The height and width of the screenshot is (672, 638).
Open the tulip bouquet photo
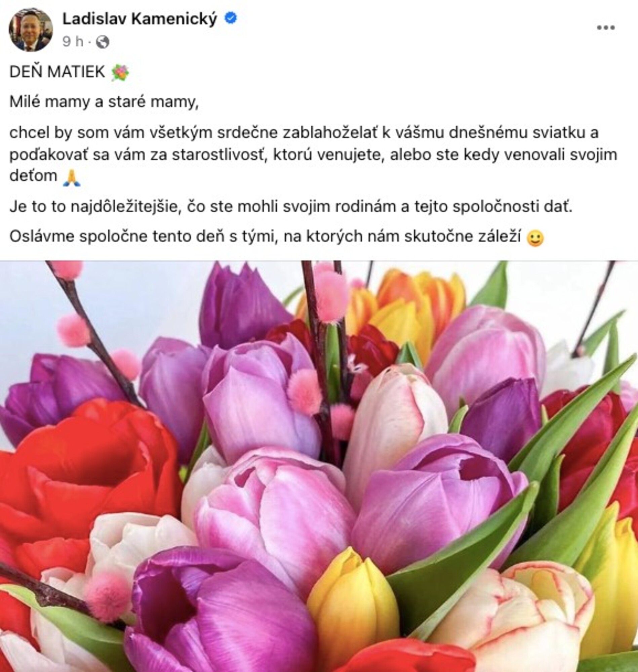(x=319, y=466)
